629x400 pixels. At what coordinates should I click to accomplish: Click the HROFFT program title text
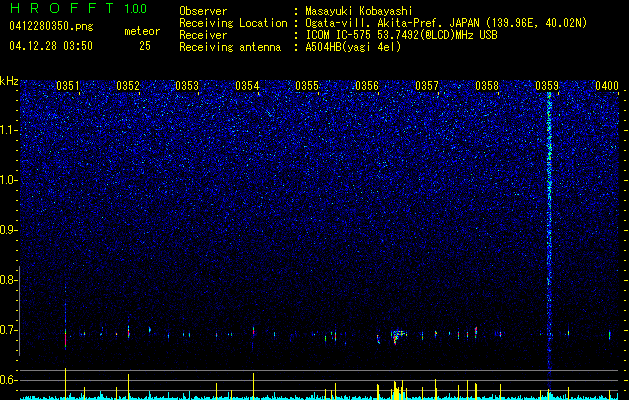[63, 8]
